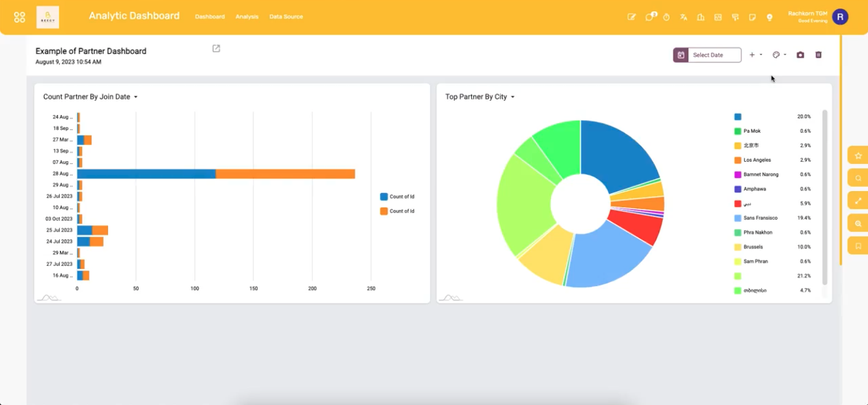Open the search tab on the right side panel
Image resolution: width=868 pixels, height=405 pixels.
[858, 177]
